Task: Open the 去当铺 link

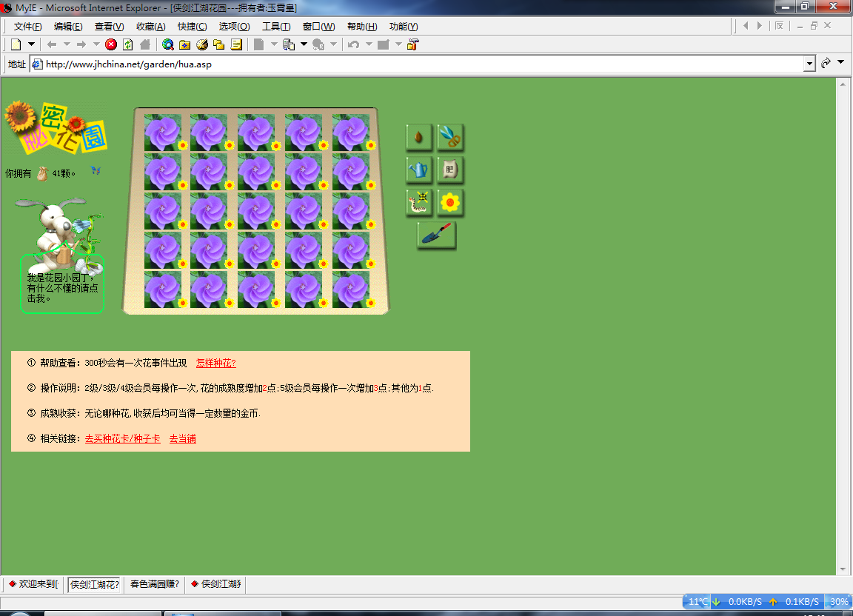Action: 182,438
